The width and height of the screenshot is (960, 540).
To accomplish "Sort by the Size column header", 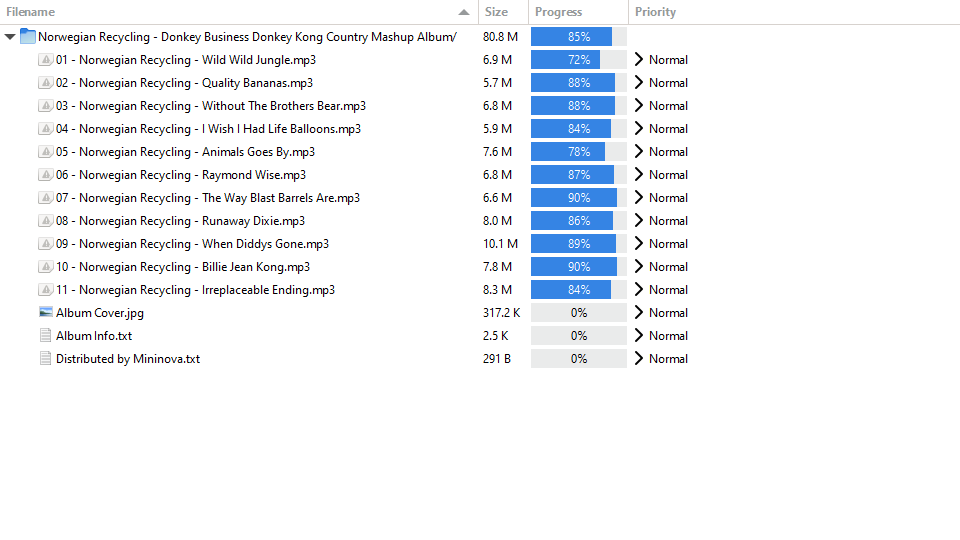I will tap(503, 12).
